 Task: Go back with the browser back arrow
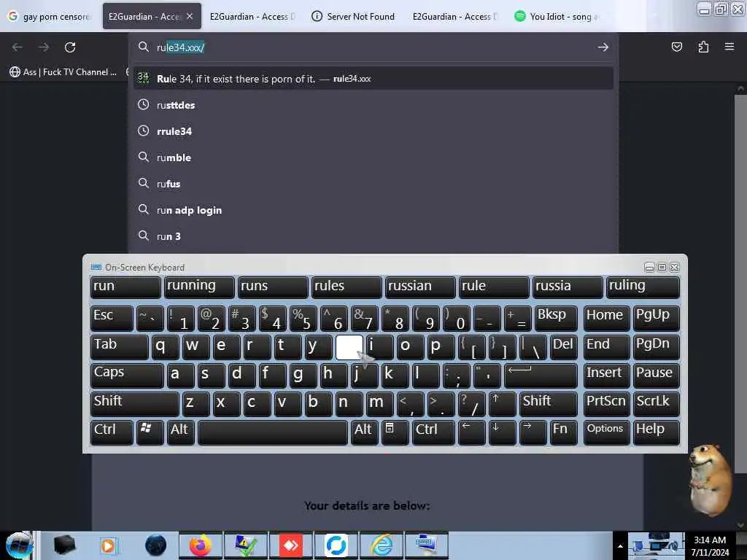click(x=18, y=47)
